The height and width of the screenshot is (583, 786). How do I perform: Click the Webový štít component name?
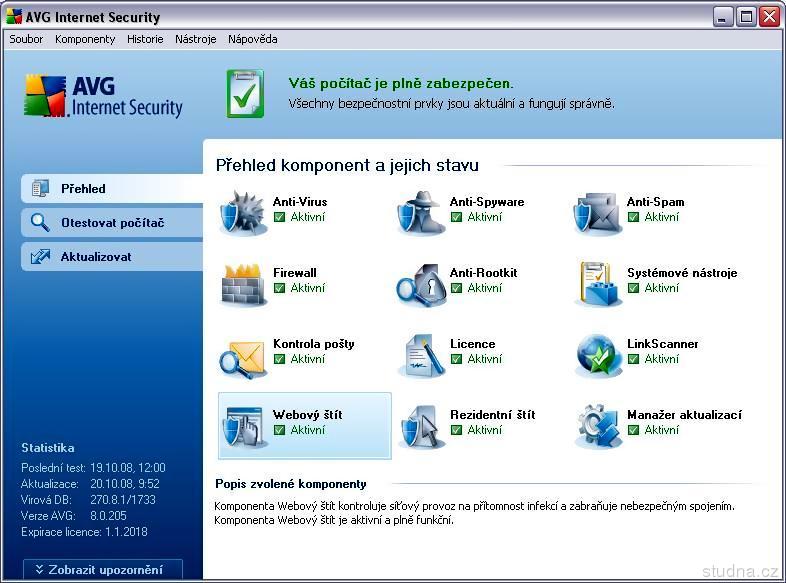308,415
